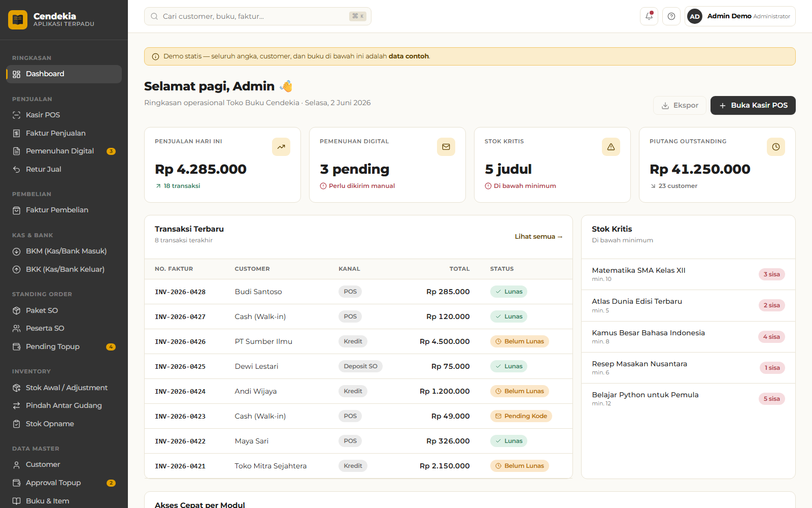Click the TOTAL column header
812x508 pixels.
tap(460, 269)
